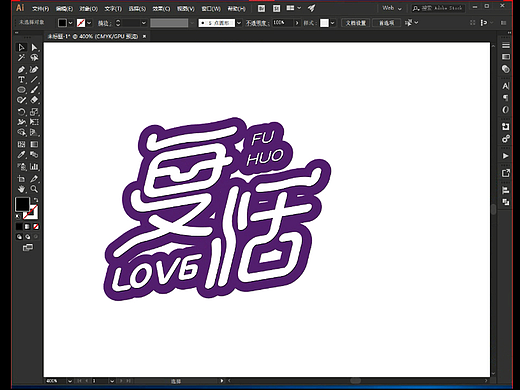
Task: Expand the control bar fill color dropdown
Action: (x=70, y=23)
